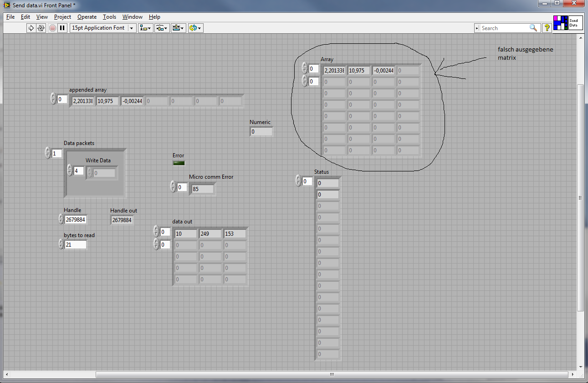Expand the Distribute Objects dropdown
Viewport: 588px width, 383px height.
pos(162,28)
